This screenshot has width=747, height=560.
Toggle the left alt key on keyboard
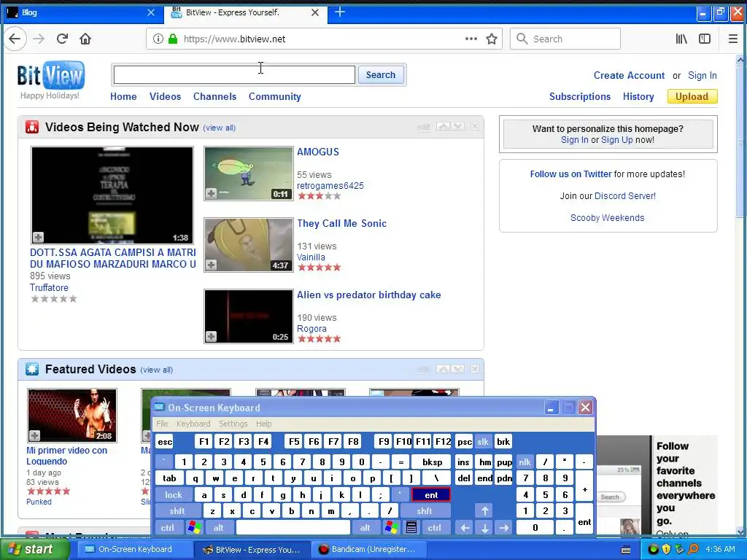click(x=219, y=528)
